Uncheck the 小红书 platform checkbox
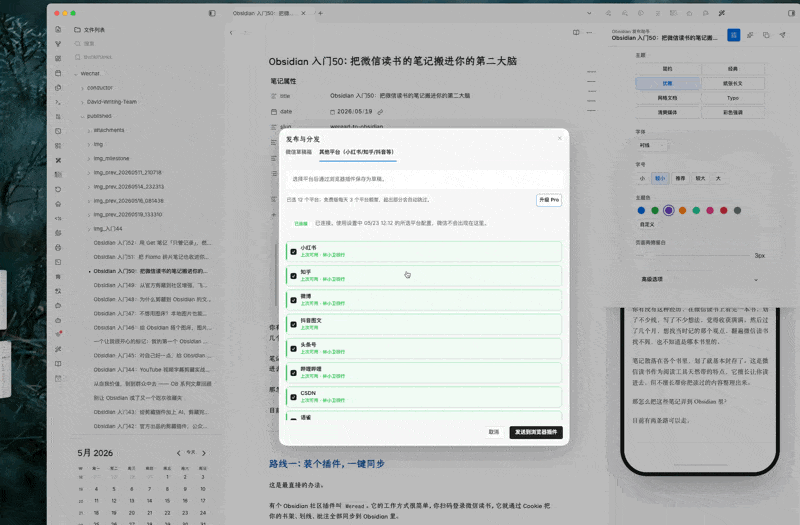The image size is (800, 525). (293, 252)
